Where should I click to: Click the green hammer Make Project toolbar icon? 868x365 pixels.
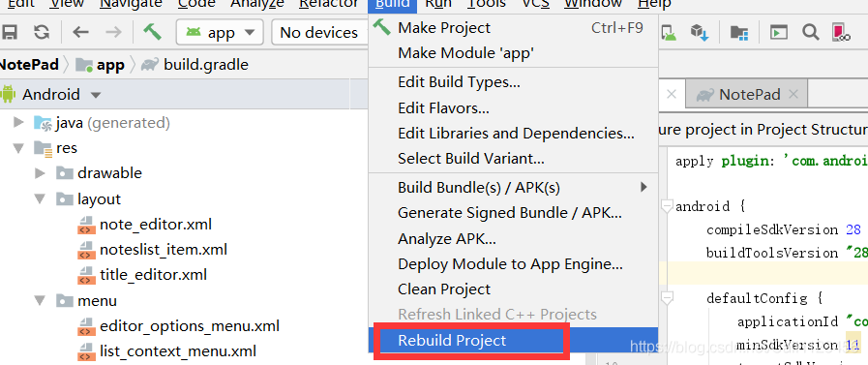pos(152,32)
